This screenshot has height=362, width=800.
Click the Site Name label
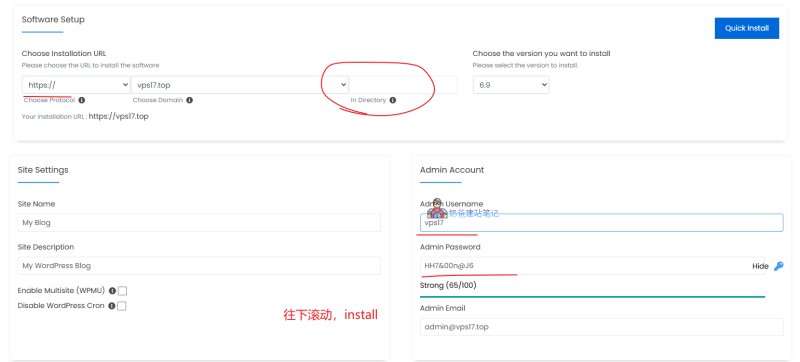(x=36, y=204)
